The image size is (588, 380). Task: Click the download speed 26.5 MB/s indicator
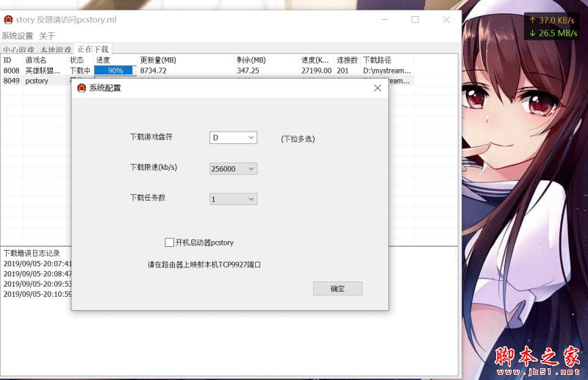click(x=553, y=33)
